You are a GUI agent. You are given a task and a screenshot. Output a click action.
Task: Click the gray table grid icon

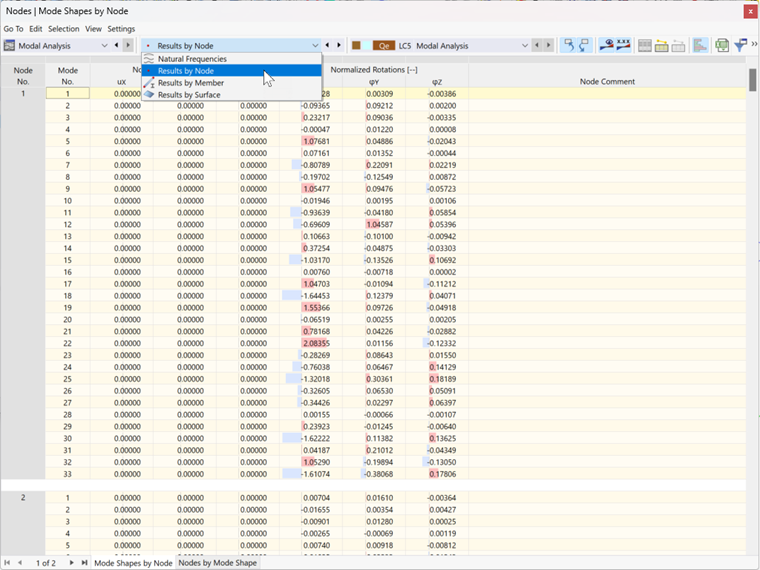(x=645, y=46)
